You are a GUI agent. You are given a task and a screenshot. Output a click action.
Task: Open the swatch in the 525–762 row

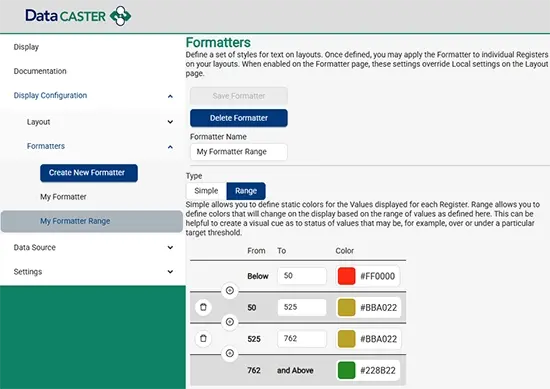[347, 339]
